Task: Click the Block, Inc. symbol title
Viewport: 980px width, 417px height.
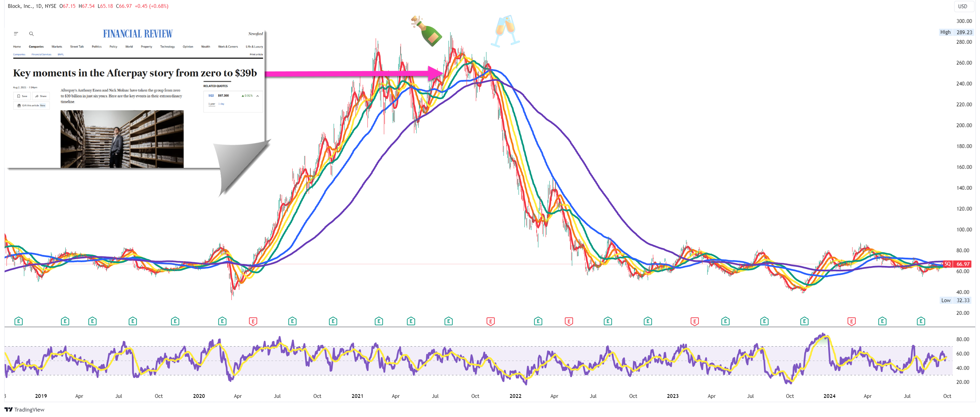Action: tap(21, 6)
